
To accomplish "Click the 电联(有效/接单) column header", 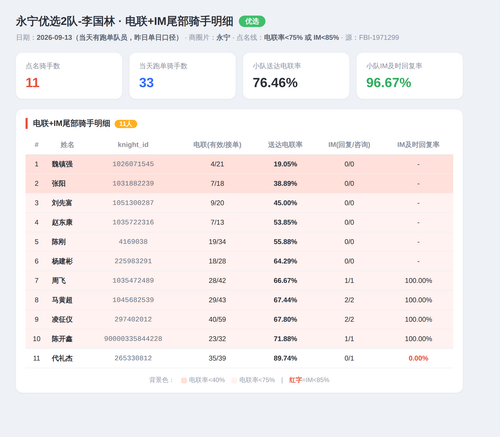I will pos(217,145).
